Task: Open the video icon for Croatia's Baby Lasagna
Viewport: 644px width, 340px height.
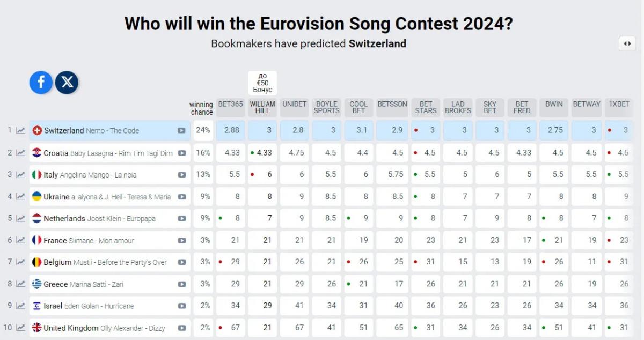Action: pyautogui.click(x=182, y=153)
